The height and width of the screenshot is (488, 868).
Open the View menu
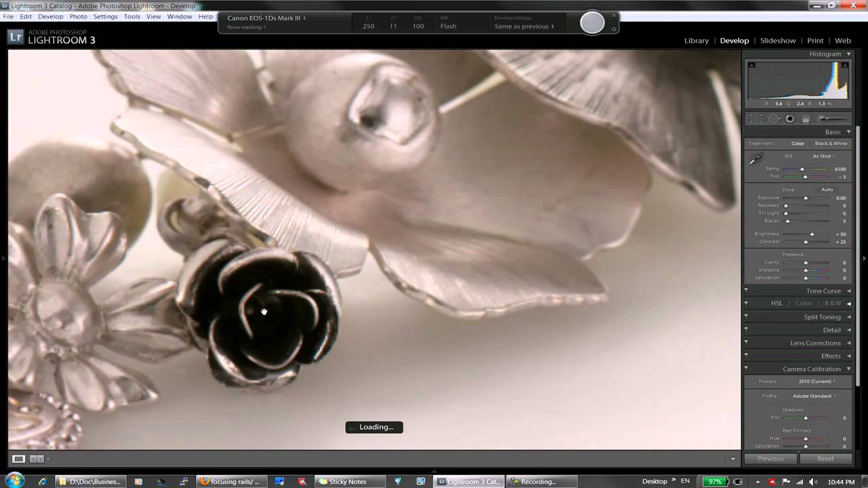click(154, 16)
